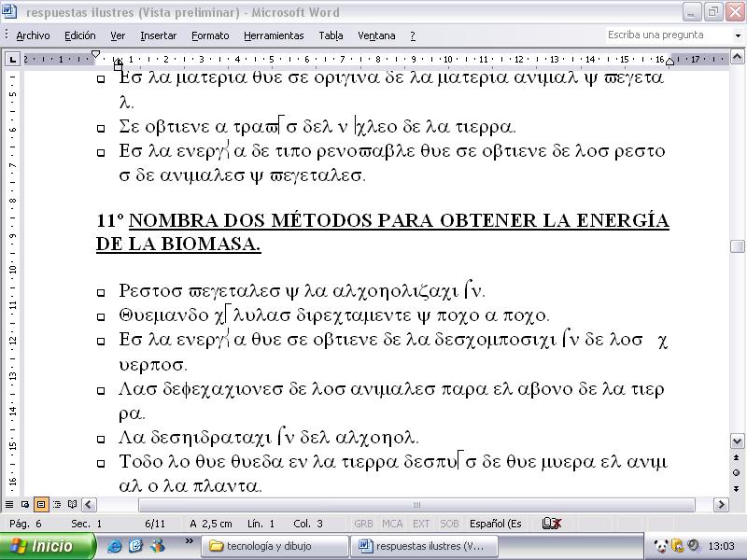Viewport: 747px width, 560px height.
Task: Switch to tecnología y dibujo taskbar window
Action: 275,546
